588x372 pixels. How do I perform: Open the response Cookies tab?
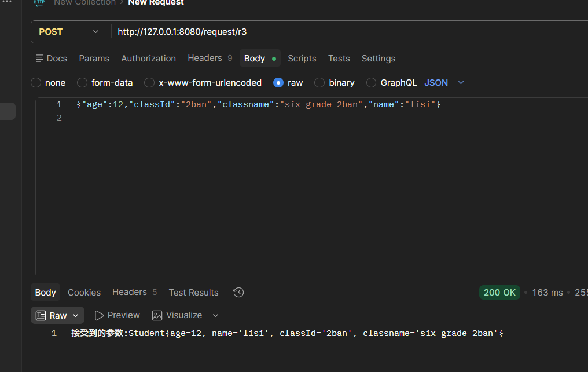tap(84, 293)
